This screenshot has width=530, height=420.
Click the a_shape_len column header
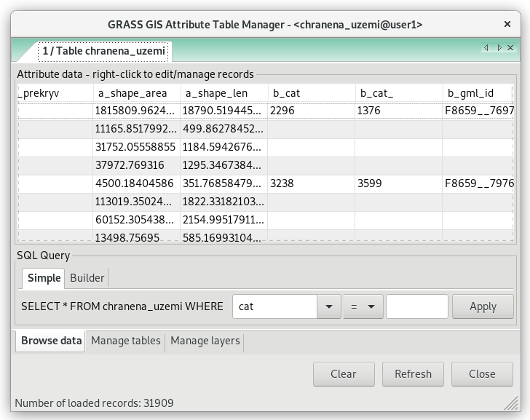click(x=224, y=93)
